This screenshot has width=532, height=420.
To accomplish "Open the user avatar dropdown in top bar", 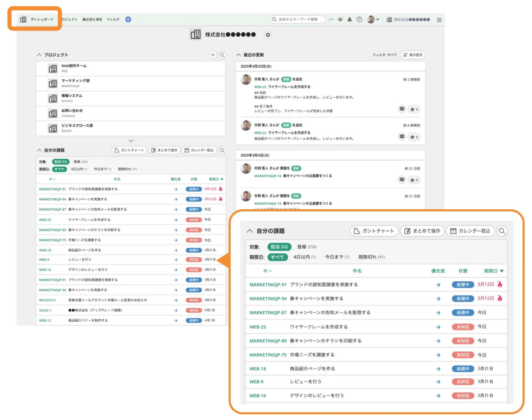I will pyautogui.click(x=373, y=19).
